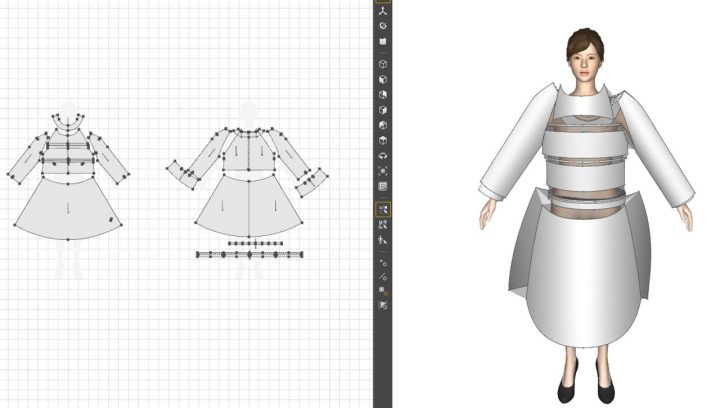Click the headset-shaped rotate icon below the cubes
This screenshot has width=720, height=408.
(x=382, y=156)
